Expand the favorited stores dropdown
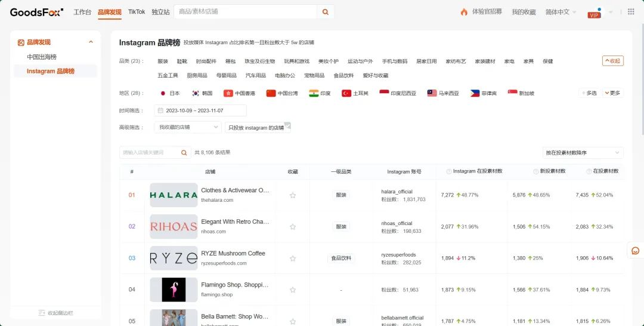Screen dimensions: 644x326 (188, 127)
